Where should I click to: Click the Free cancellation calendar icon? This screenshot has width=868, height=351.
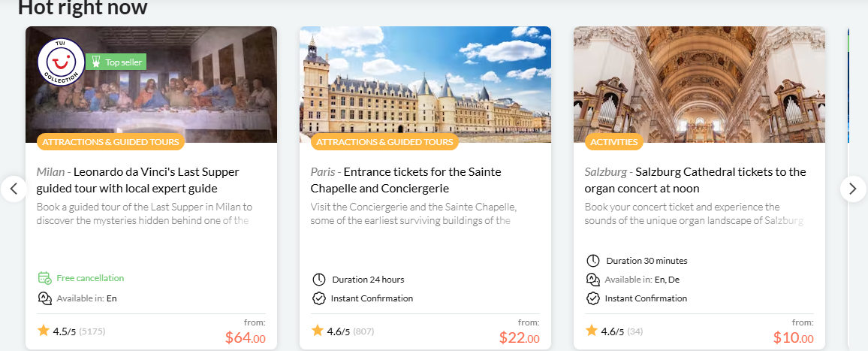point(44,278)
